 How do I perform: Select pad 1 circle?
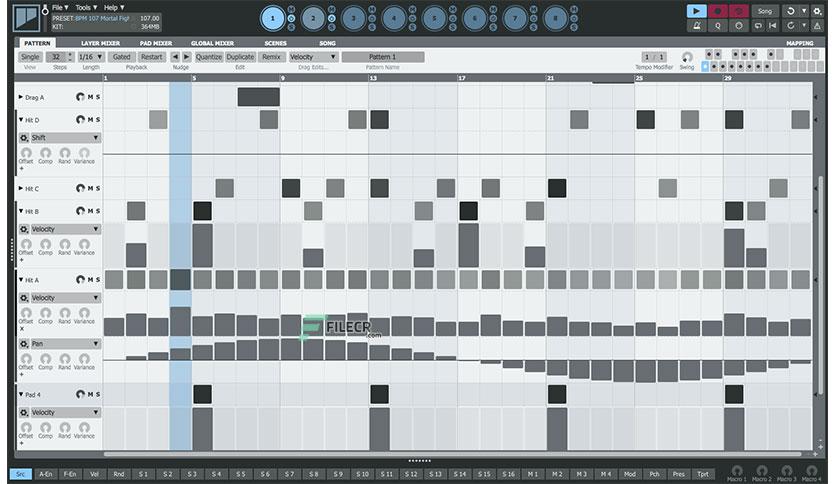(x=272, y=18)
